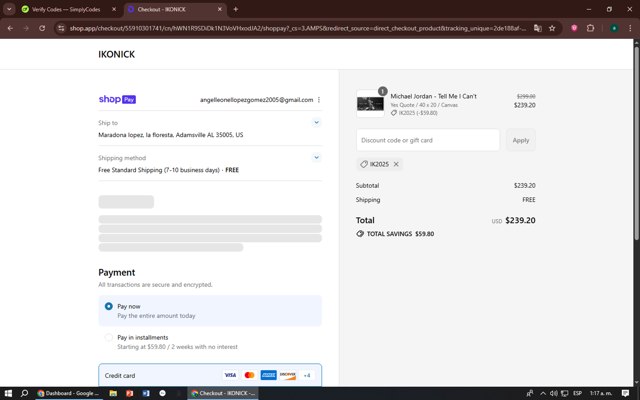Screen dimensions: 640x400
Task: Open the Windows Start menu
Action: 8,393
